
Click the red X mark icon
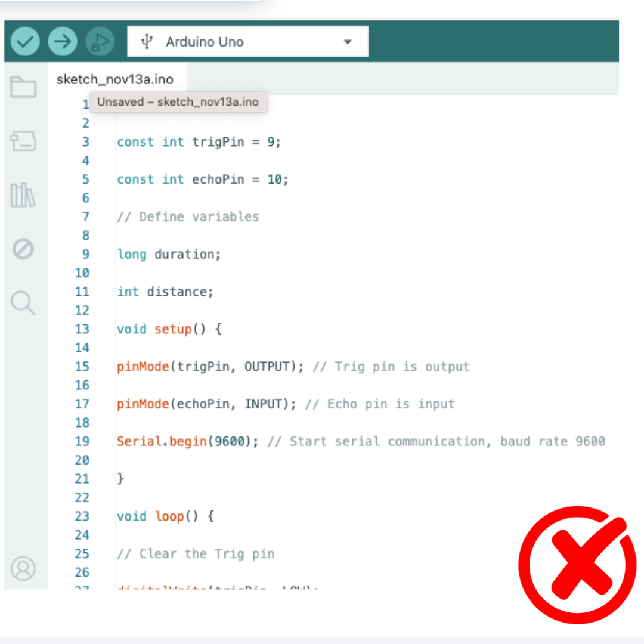coord(577,565)
